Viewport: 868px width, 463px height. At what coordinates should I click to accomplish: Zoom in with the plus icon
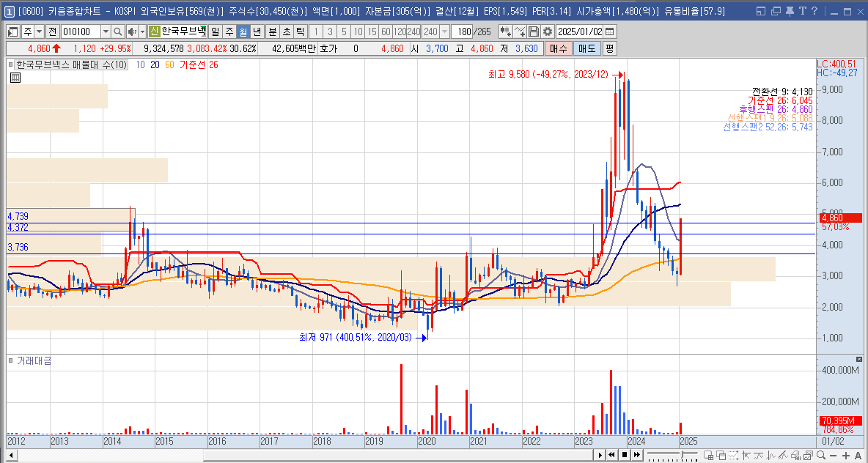pyautogui.click(x=846, y=455)
